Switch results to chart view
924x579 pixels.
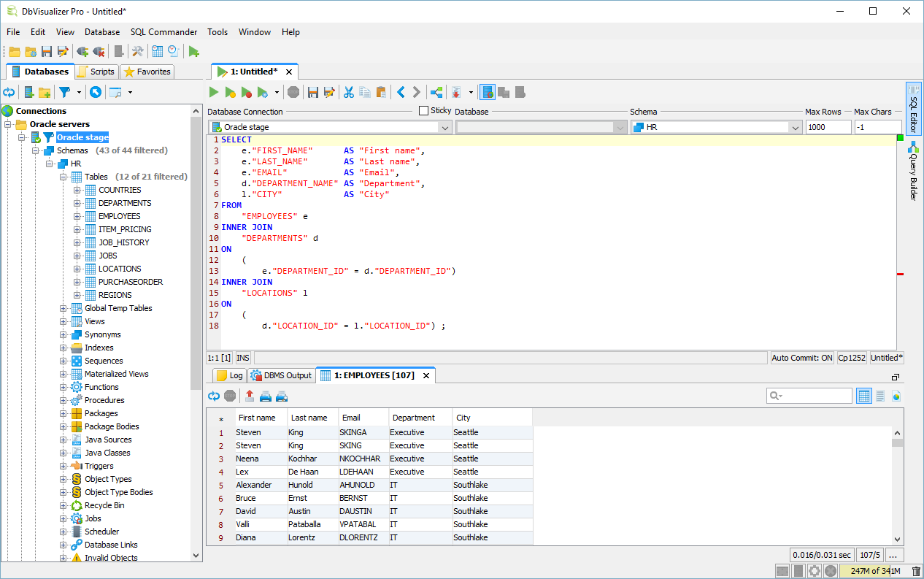(896, 396)
